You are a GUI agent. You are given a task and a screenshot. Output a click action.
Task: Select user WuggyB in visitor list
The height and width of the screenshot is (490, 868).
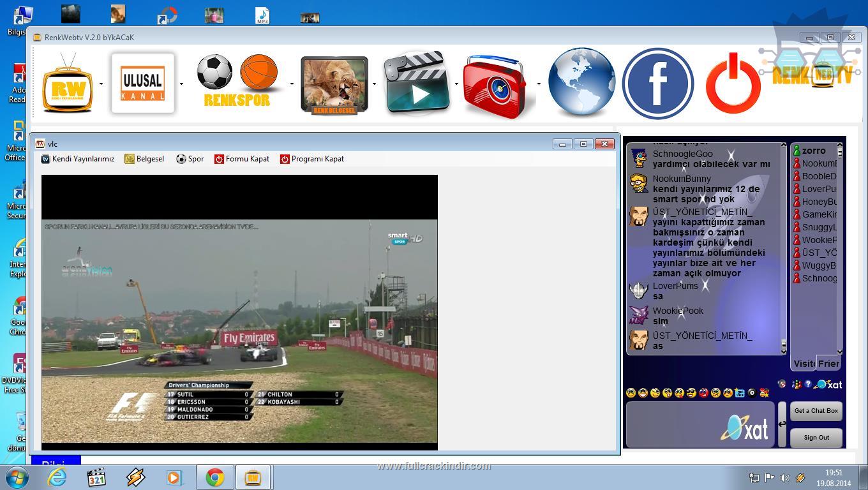tap(814, 265)
